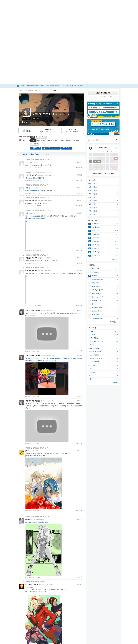The width and height of the screenshot is (138, 644).
Task: Toggle リンク含む filter
Action: click(35, 144)
